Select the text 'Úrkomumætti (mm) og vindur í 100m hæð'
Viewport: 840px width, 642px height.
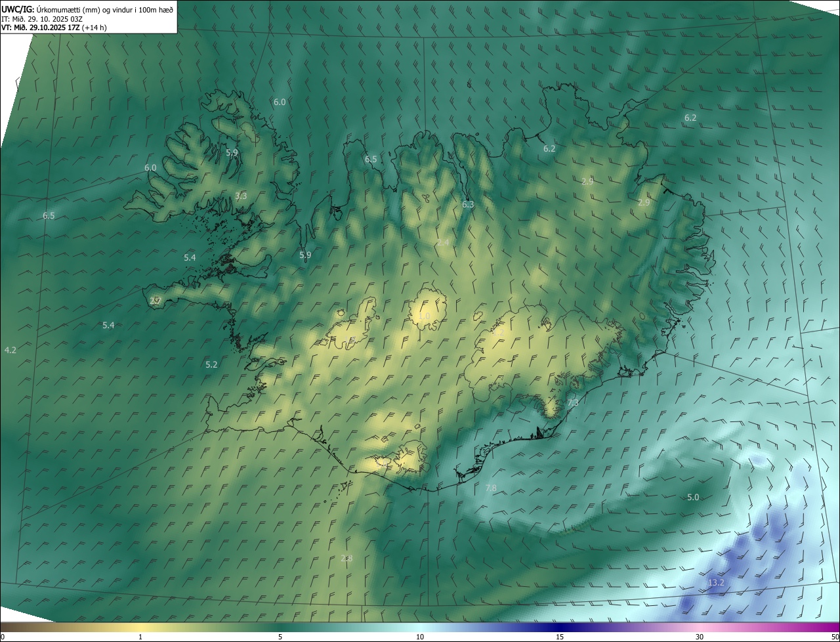[x=104, y=9]
